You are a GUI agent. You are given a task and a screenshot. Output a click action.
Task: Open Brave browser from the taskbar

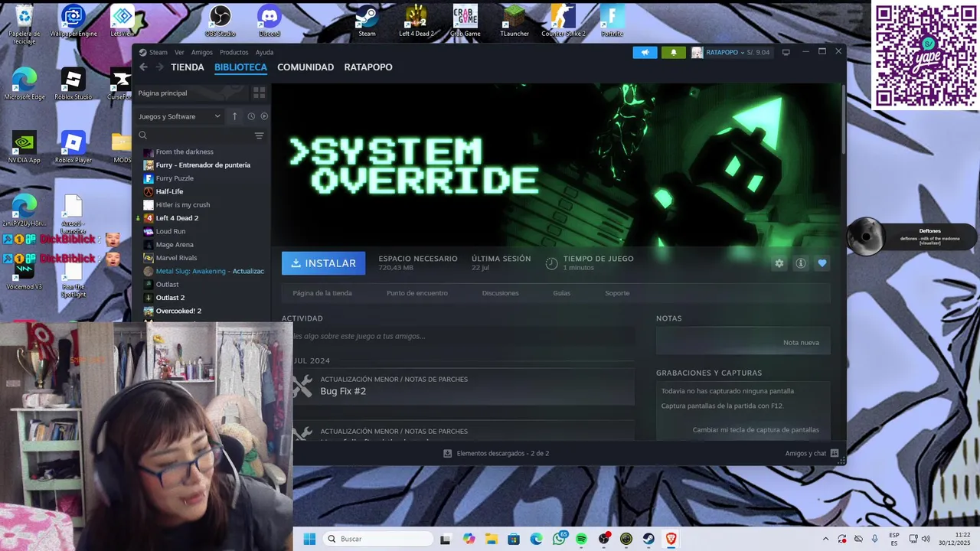tap(671, 539)
